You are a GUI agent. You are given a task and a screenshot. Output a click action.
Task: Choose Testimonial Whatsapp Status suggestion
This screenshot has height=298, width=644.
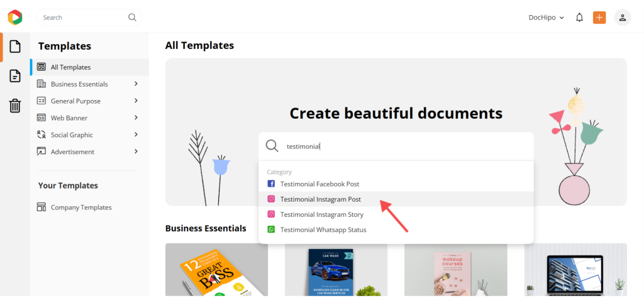coord(396,229)
